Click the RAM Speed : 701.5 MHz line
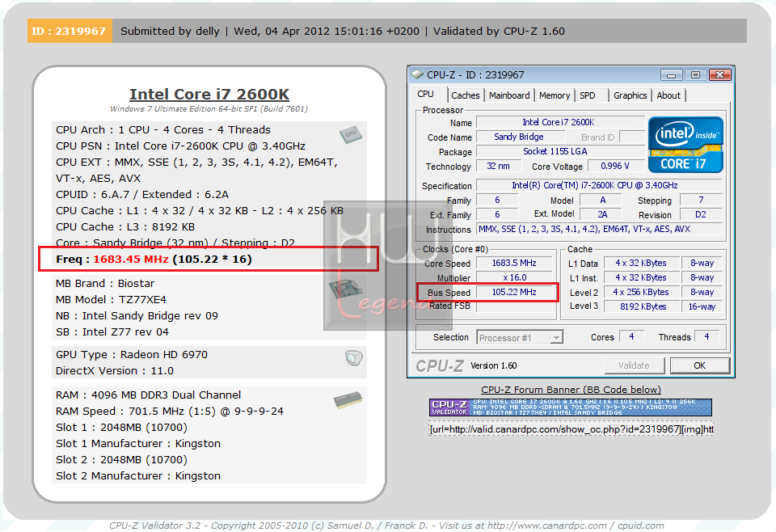 (x=170, y=412)
